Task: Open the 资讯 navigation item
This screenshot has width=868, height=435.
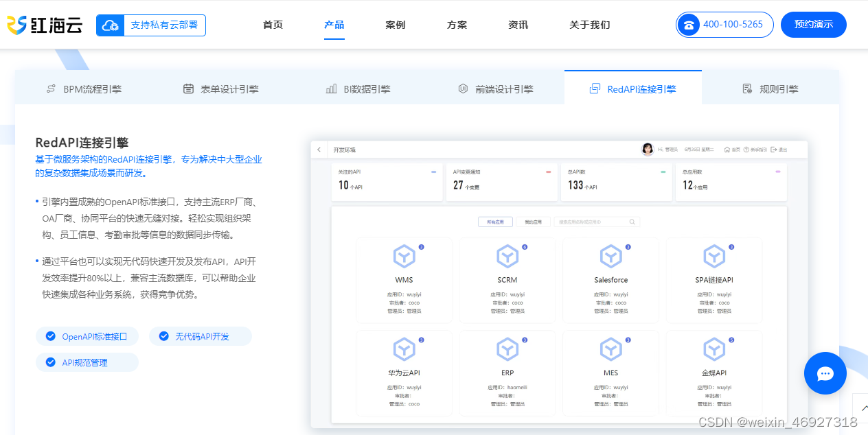Action: [x=518, y=25]
